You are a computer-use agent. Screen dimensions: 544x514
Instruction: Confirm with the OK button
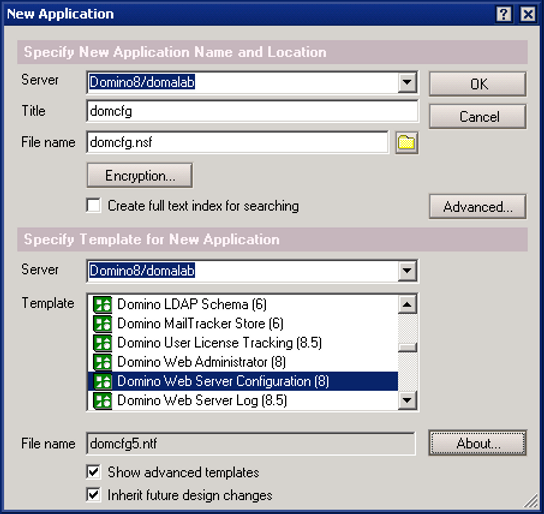(478, 84)
